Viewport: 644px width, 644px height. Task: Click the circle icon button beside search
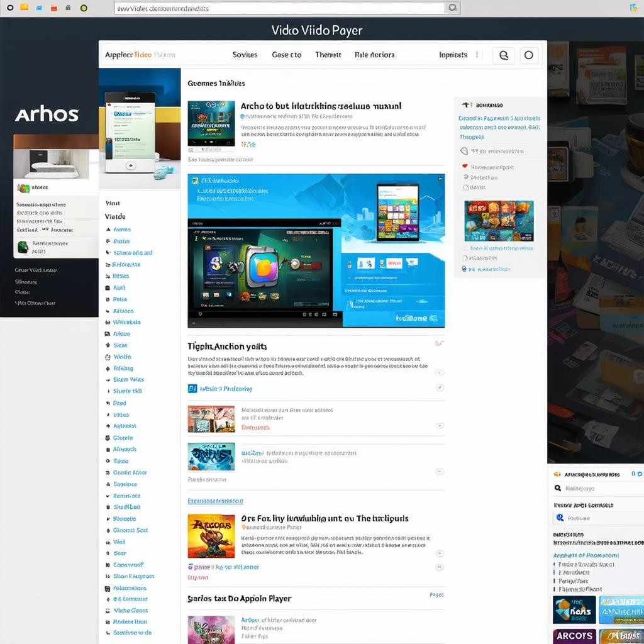(528, 55)
